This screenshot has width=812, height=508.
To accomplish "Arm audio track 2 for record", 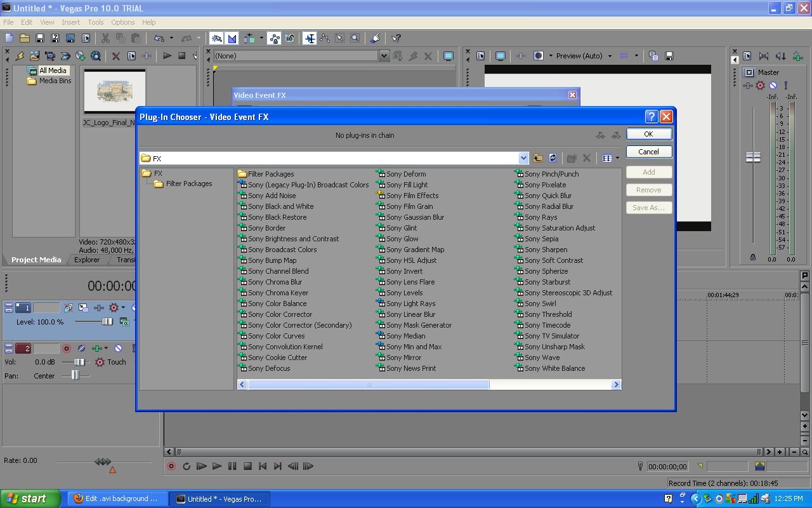I will click(x=67, y=348).
